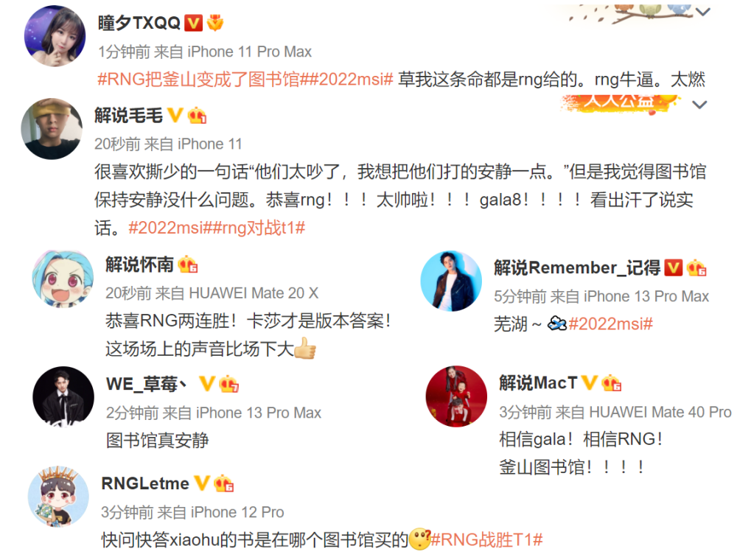Screen dimensions: 737x560
Task: Click the membership crown beside 瞳夕TXQQ
Action: pos(215,23)
